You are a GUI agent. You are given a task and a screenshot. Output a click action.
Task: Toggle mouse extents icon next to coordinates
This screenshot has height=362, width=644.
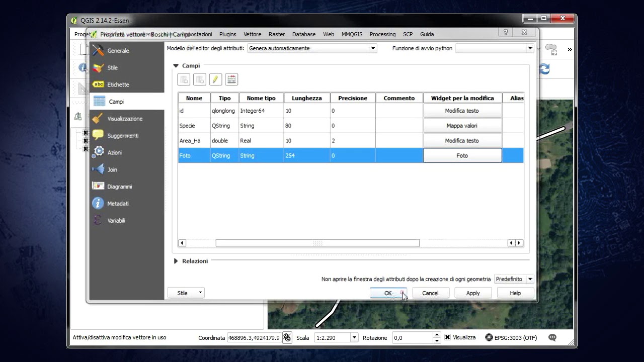pyautogui.click(x=287, y=338)
